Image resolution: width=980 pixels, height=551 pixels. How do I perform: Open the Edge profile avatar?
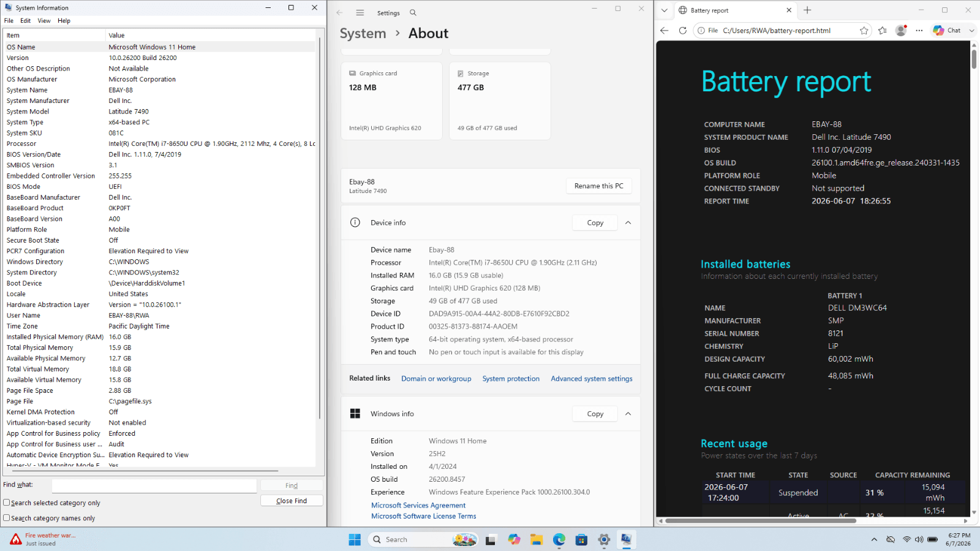tap(901, 30)
